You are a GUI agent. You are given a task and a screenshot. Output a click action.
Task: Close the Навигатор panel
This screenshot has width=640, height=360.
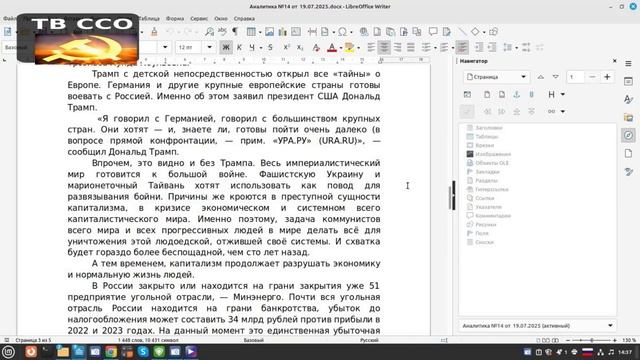615,61
